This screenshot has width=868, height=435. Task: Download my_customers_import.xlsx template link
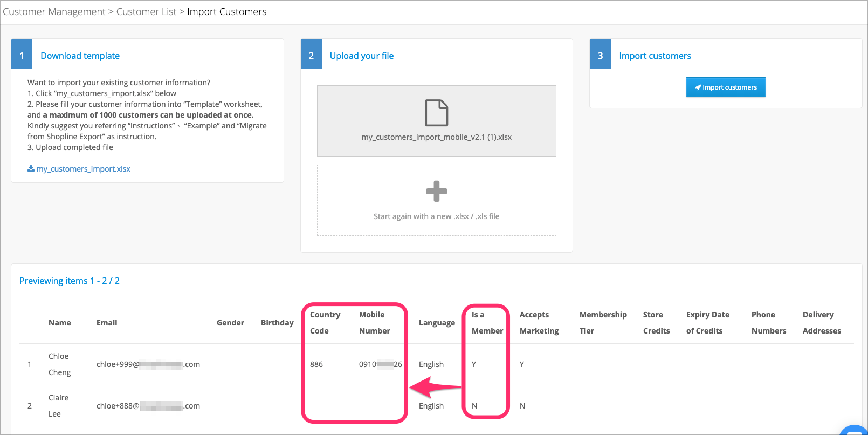click(84, 169)
